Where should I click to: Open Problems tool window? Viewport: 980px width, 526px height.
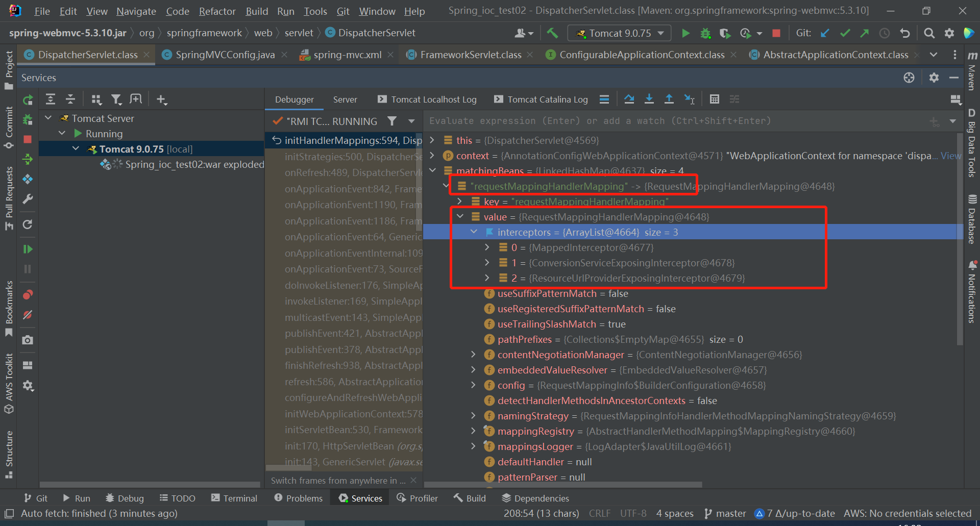point(299,498)
